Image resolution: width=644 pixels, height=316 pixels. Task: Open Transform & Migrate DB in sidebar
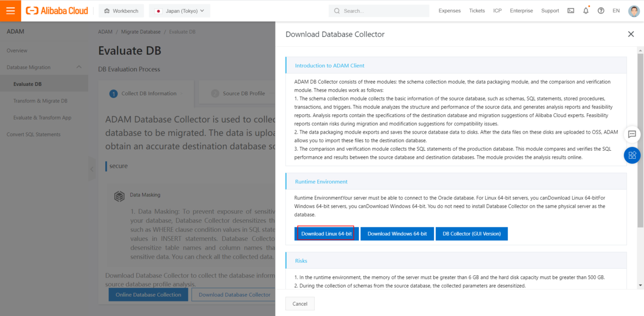(40, 101)
